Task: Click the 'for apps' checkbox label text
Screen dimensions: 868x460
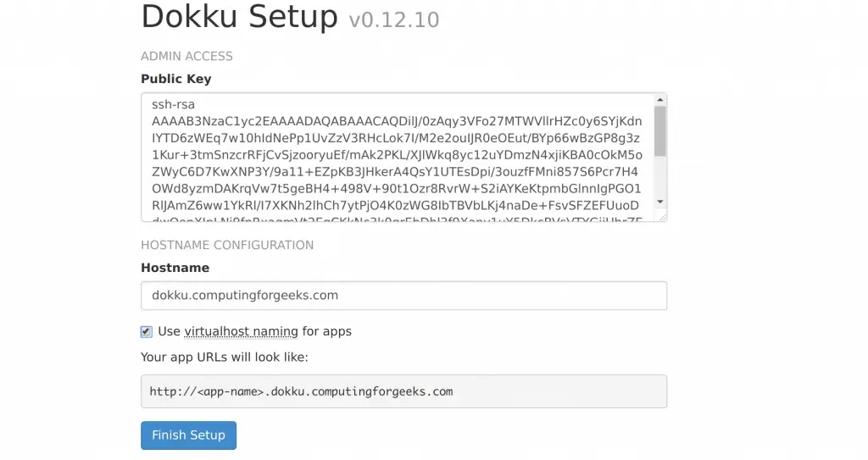Action: click(326, 331)
